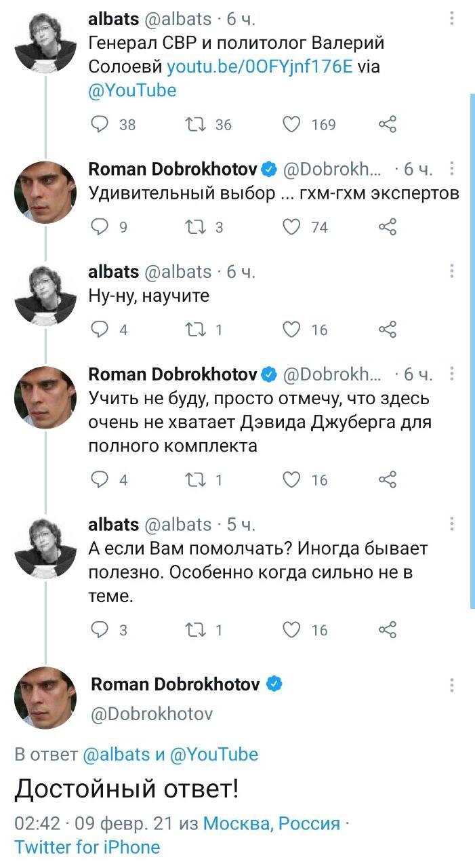
Task: Open Roman Dobrokhotov's avatar in the final tweet
Action: [x=45, y=698]
